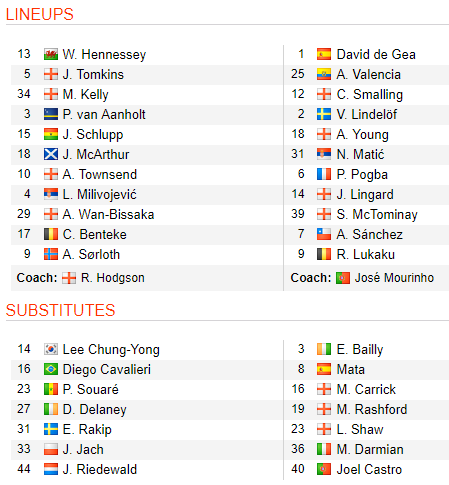449x485 pixels.
Task: Open substitute M. Rashford's page
Action: 372,409
